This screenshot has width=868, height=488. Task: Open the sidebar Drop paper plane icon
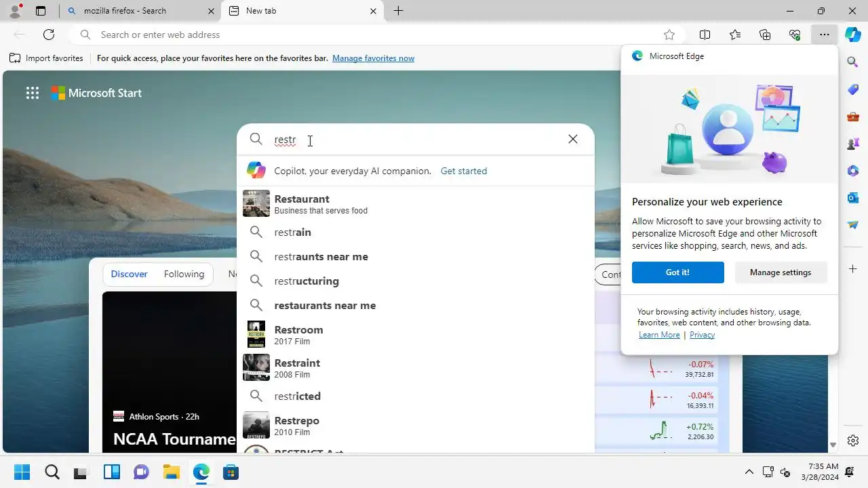click(x=853, y=224)
